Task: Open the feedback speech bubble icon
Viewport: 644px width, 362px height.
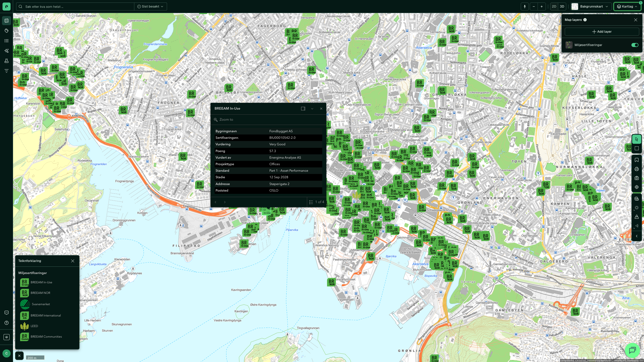Action: point(7,313)
